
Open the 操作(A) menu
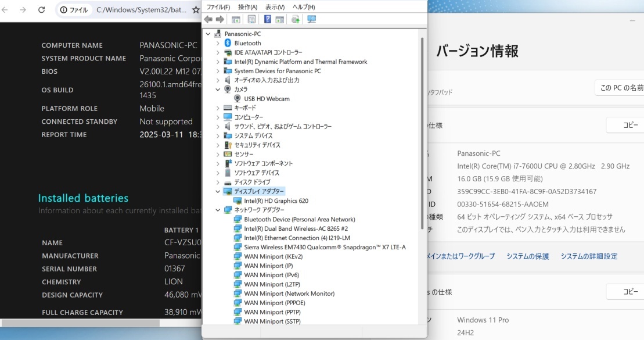coord(247,7)
